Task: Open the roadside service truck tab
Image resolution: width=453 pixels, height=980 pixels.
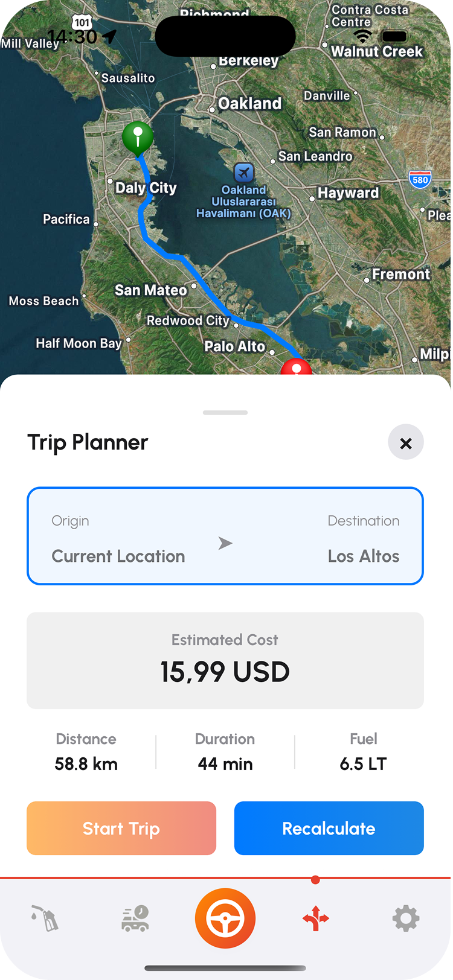Action: [x=135, y=918]
